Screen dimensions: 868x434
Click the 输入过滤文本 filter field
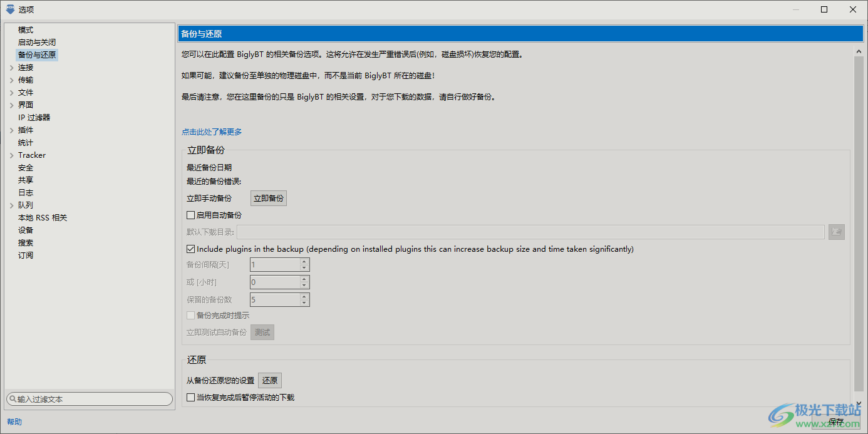[x=90, y=399]
